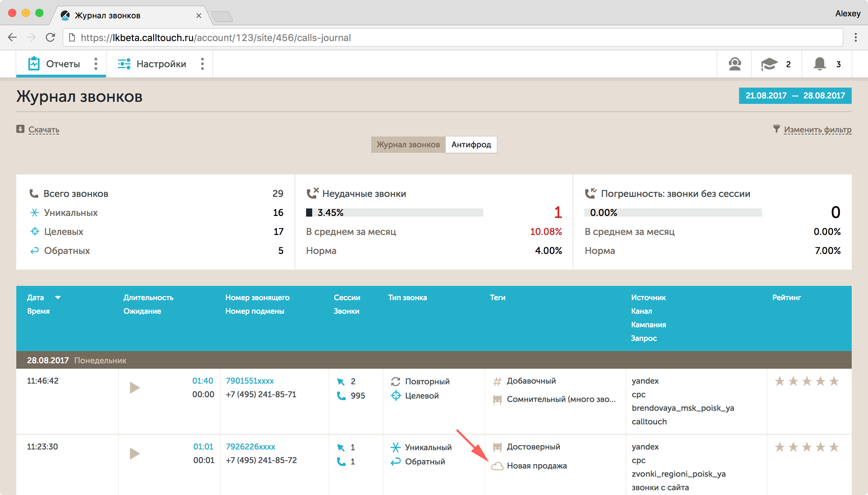This screenshot has height=495, width=868.
Task: Click the mask icon next to Достоверный tag
Action: [x=497, y=447]
